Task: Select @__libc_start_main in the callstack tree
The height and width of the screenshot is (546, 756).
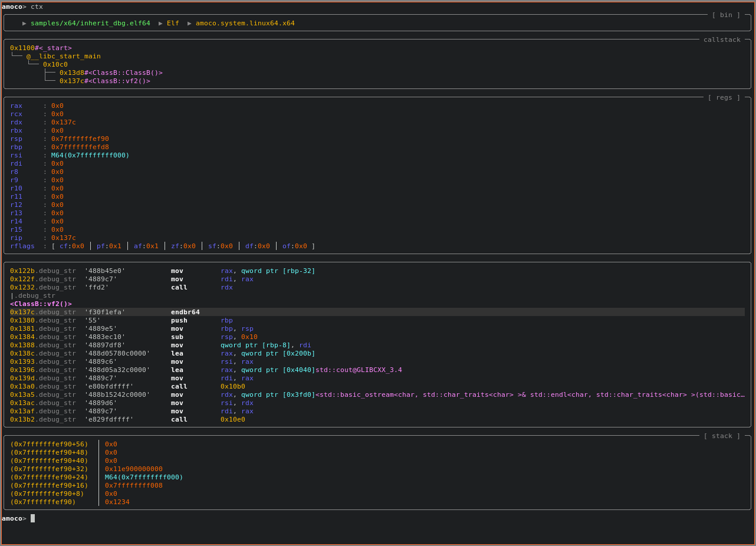Action: click(x=63, y=57)
